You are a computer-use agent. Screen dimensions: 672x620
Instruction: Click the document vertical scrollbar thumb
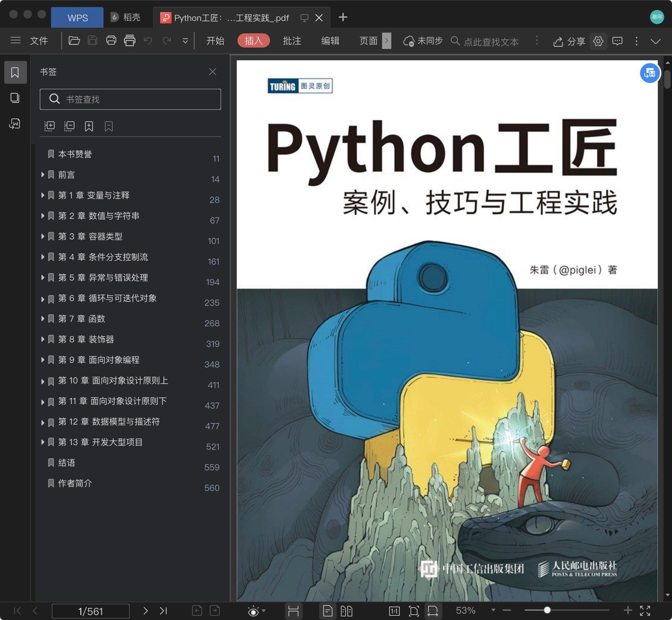pos(667,79)
